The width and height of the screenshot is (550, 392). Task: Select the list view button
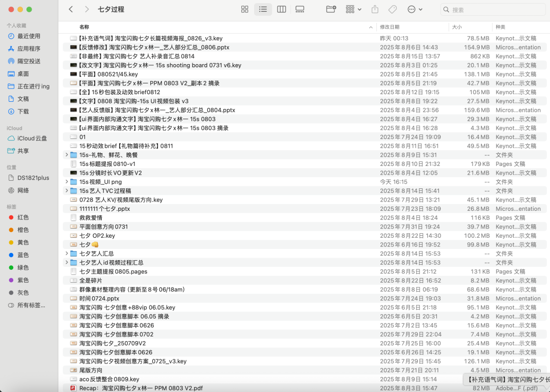[x=263, y=10]
